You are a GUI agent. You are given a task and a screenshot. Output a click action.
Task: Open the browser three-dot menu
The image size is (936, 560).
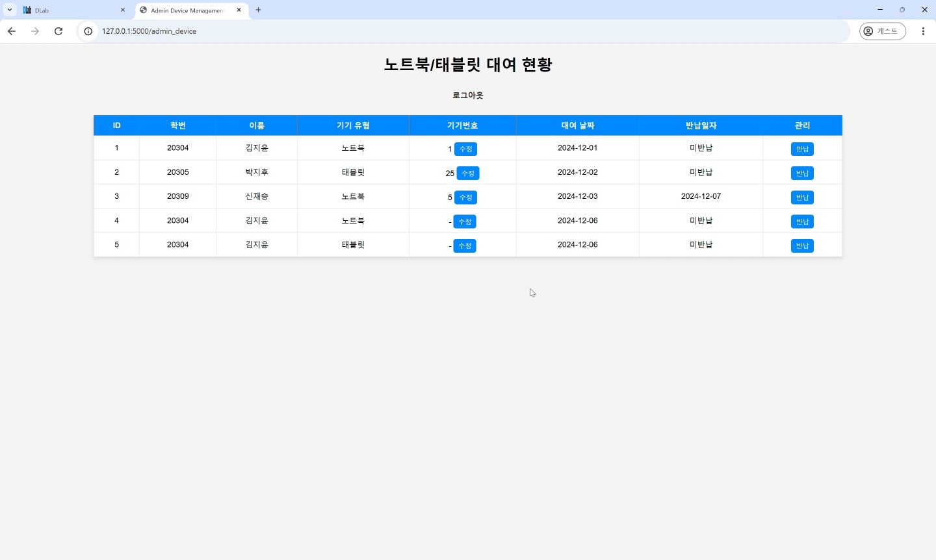[923, 31]
